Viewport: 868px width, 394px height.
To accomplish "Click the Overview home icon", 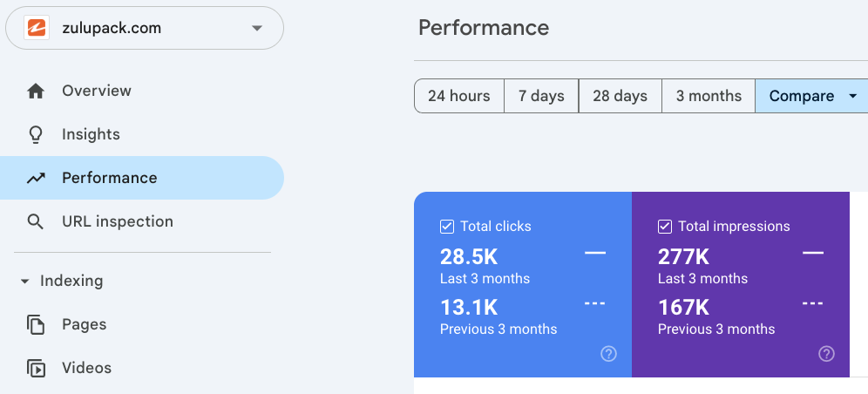I will [x=36, y=91].
